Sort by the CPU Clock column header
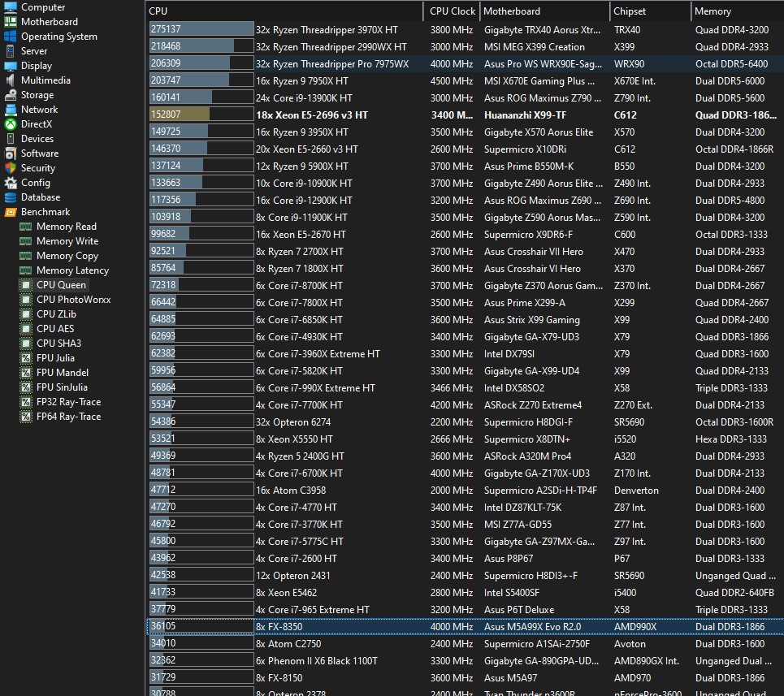Viewport: 784px width, 696px height. [x=452, y=11]
